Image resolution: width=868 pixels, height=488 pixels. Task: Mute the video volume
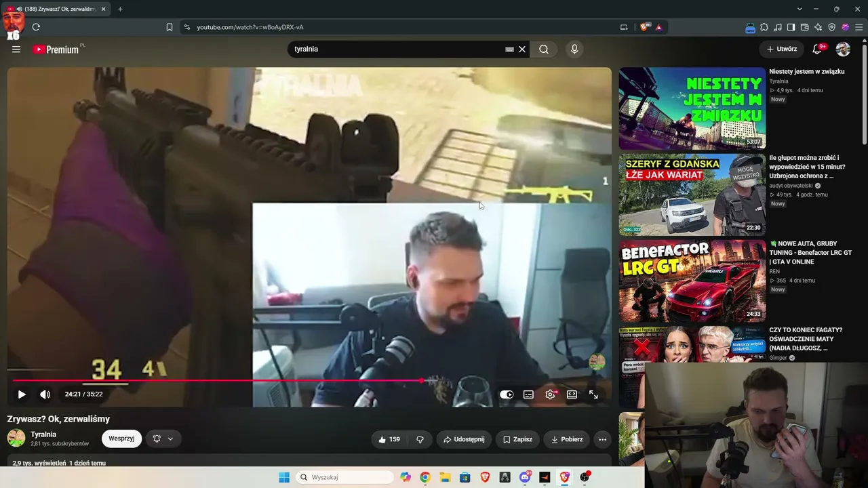[x=45, y=394]
